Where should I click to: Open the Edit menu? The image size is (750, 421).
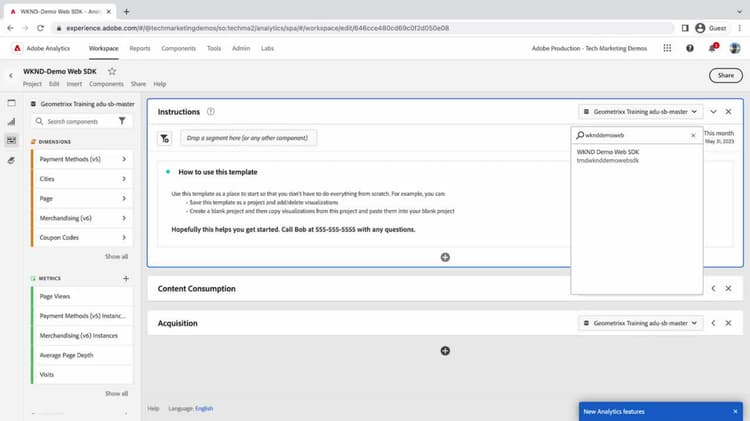(54, 84)
